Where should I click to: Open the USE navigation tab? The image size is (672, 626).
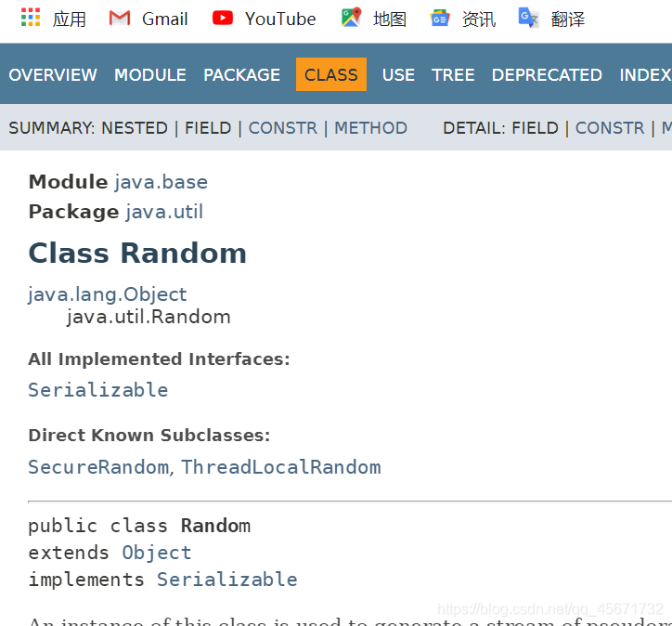[x=398, y=75]
